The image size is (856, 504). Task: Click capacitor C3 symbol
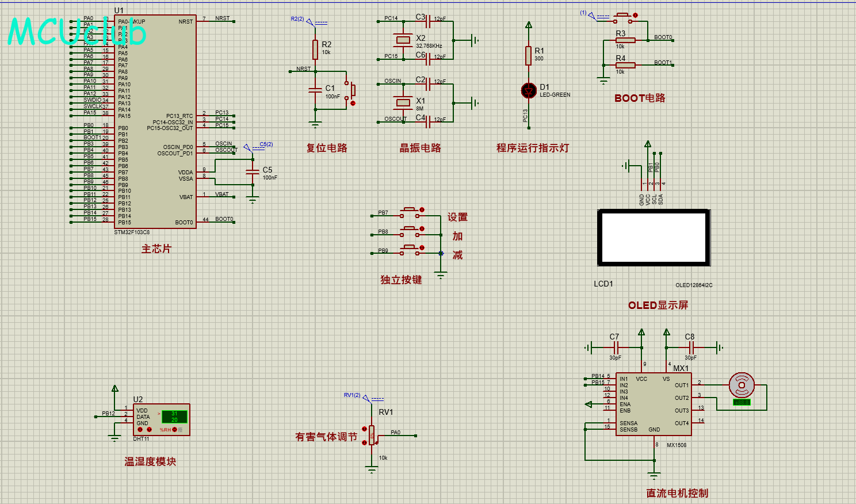coord(428,22)
